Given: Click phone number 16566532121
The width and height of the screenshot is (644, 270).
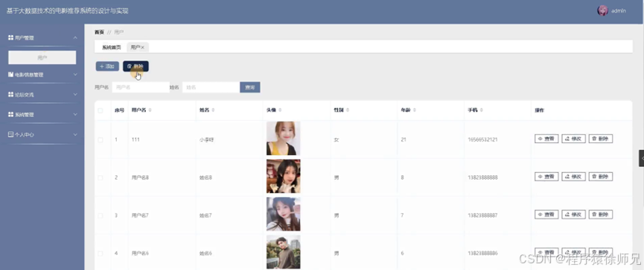Looking at the screenshot, I should pos(482,140).
